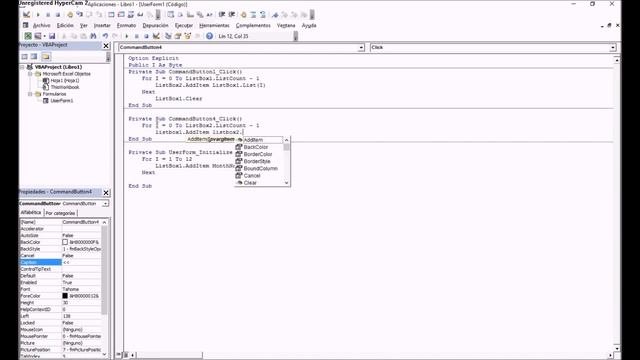Click the autocomplete list scroll down arrow
This screenshot has height=360, width=640.
[287, 183]
